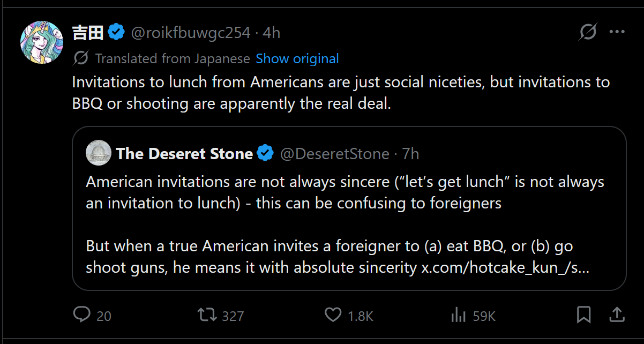Visit the @DeseretStone handle
Screen dimensions: 644x344
tap(335, 154)
